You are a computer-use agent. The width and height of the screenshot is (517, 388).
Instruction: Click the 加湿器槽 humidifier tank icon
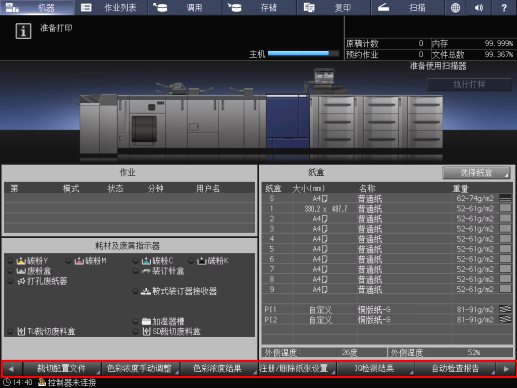click(146, 321)
